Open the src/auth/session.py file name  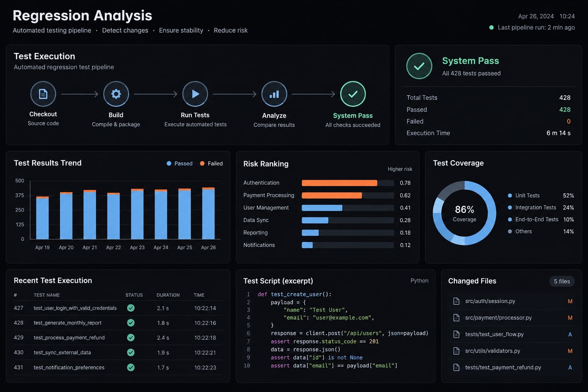click(x=490, y=301)
